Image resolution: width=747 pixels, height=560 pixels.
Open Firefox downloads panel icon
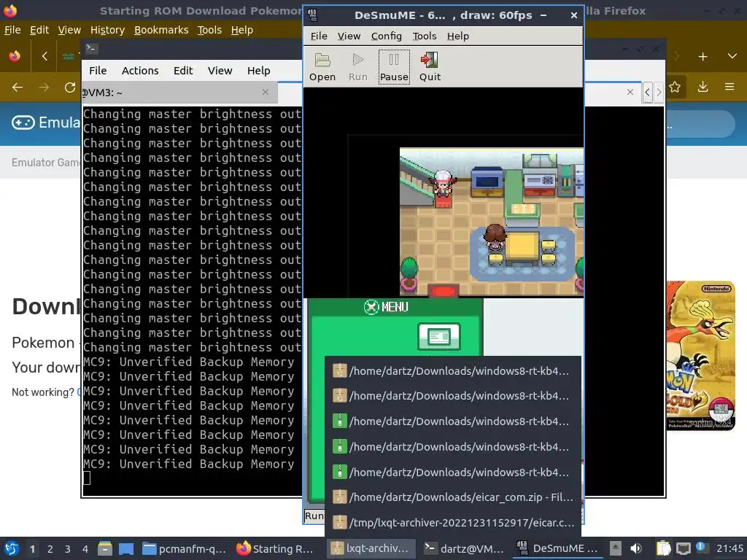(703, 87)
